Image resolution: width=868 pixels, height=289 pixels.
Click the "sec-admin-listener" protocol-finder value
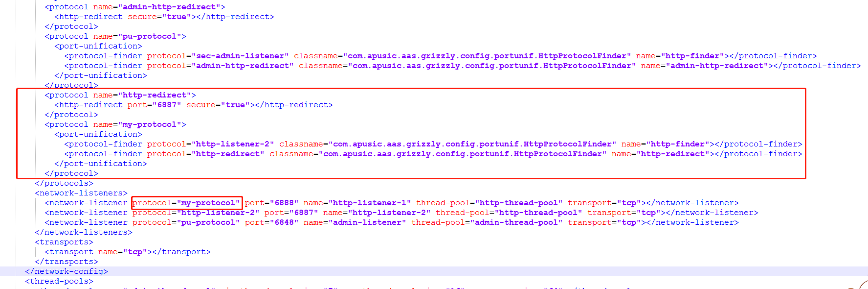[x=240, y=56]
